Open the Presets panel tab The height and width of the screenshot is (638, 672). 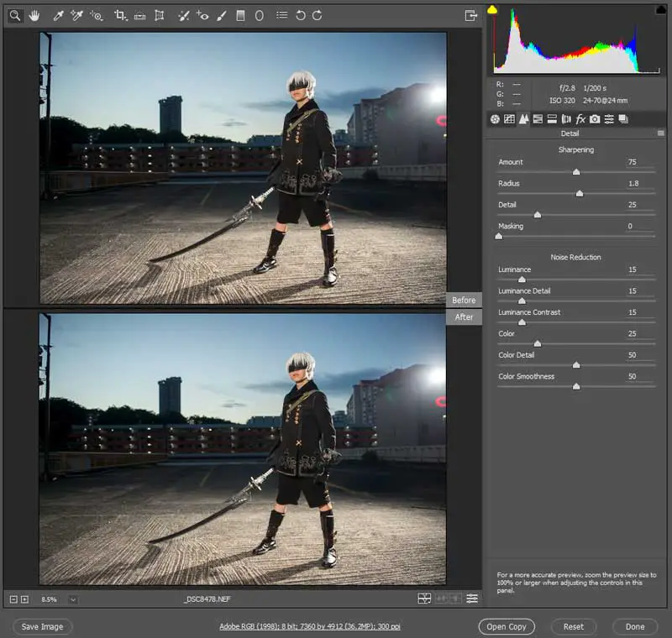[609, 119]
